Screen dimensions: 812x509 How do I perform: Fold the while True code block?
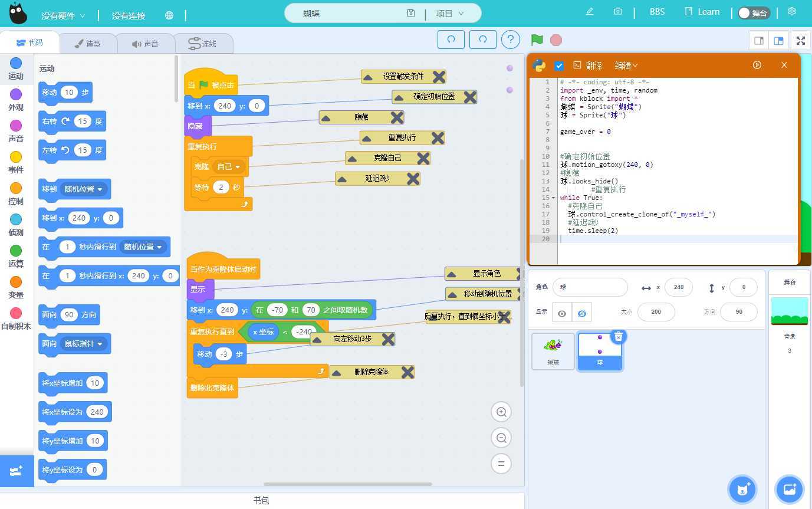tap(553, 198)
